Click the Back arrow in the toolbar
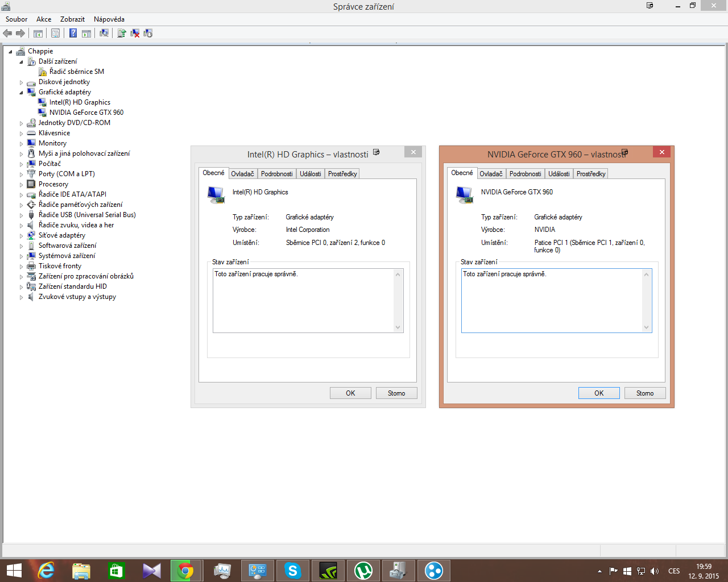This screenshot has width=728, height=582. coord(7,34)
